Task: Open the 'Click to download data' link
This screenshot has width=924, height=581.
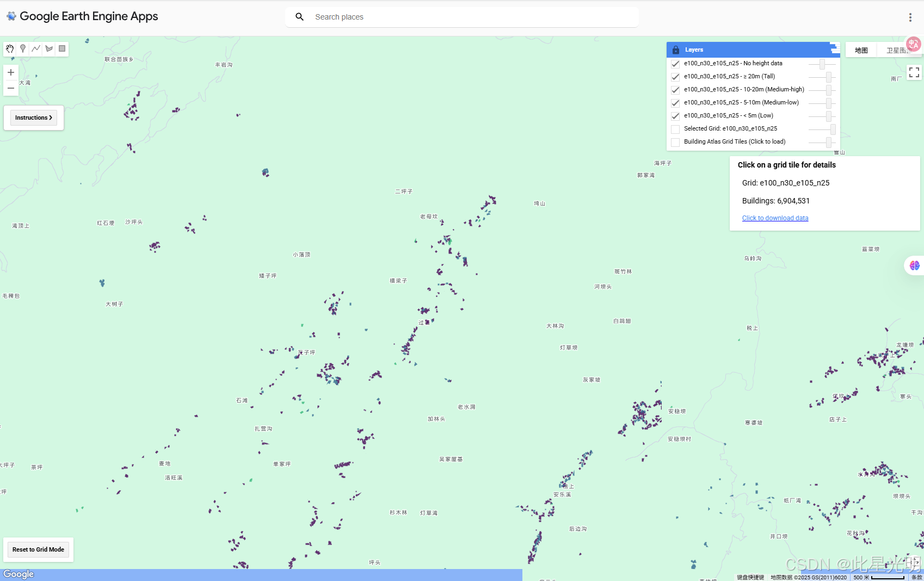Action: click(x=775, y=218)
